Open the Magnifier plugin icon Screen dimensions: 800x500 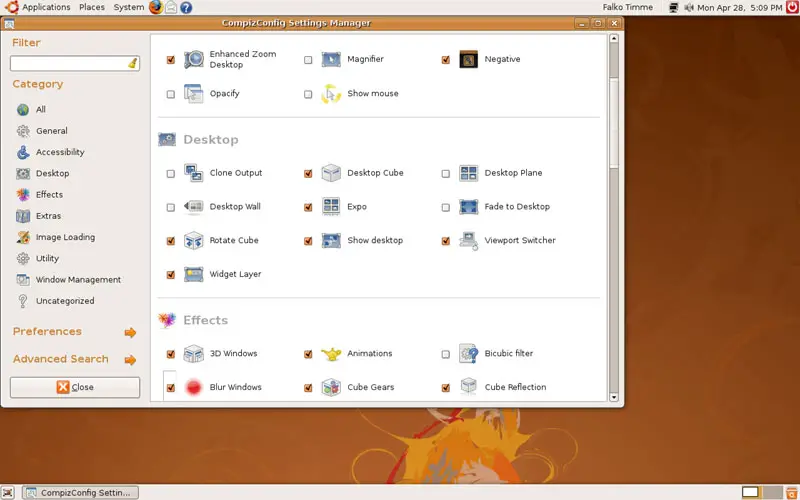331,60
